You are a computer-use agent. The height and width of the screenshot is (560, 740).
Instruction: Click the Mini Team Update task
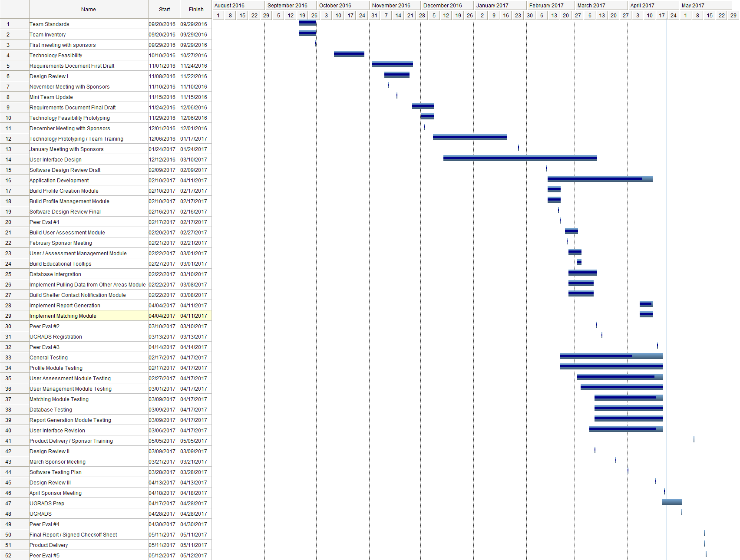pyautogui.click(x=51, y=97)
